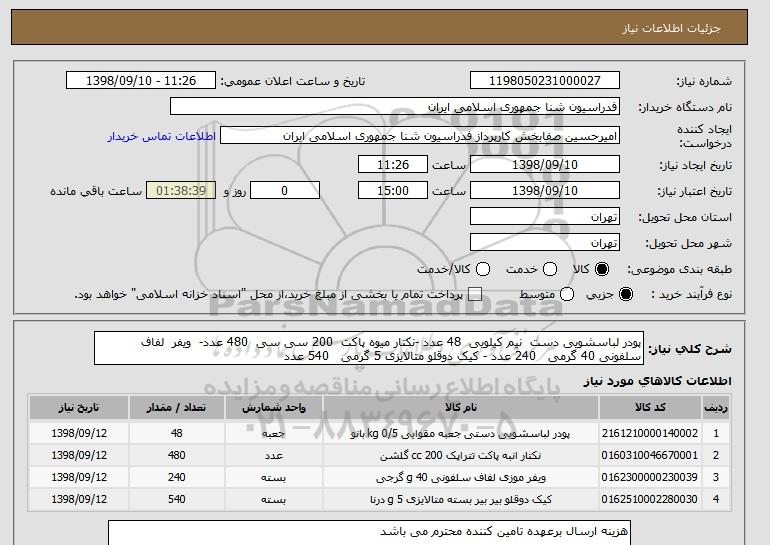Viewport: 770px width, 545px height.
Task: Click the shipping cost note text box
Action: pos(369,533)
